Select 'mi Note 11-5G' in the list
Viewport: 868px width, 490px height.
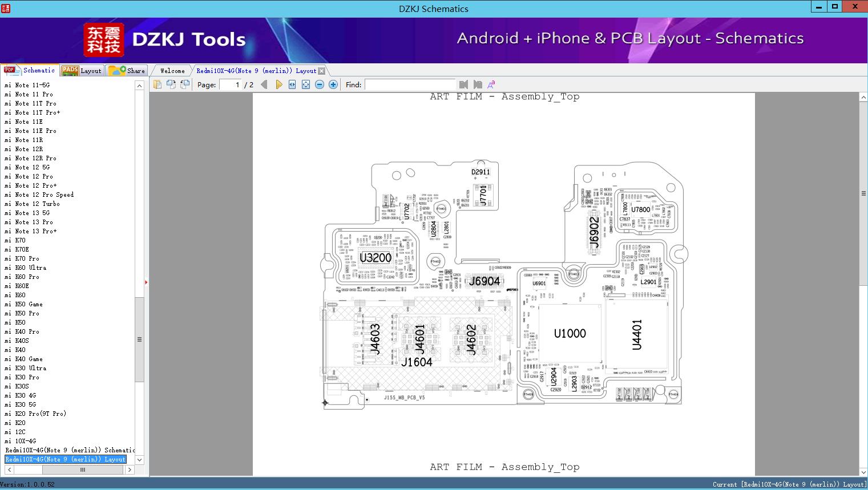click(27, 85)
